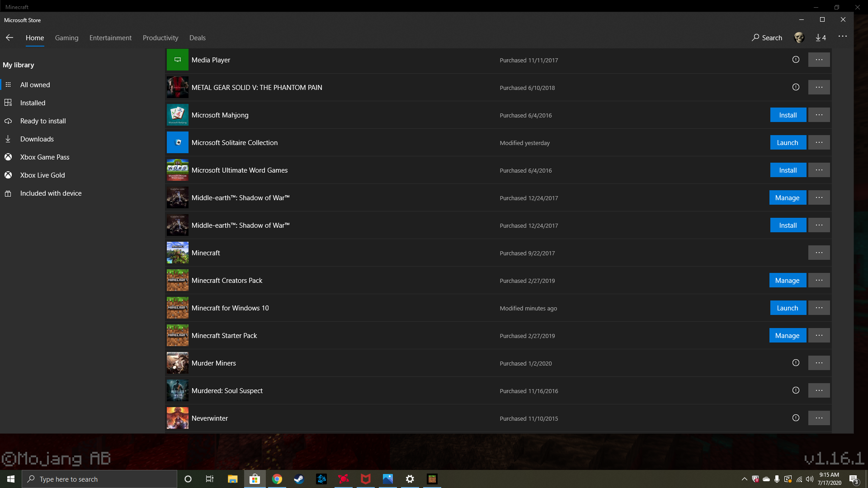Click the Microsoft Ultimate Word Games thumbnail
The width and height of the screenshot is (868, 488).
(x=178, y=170)
